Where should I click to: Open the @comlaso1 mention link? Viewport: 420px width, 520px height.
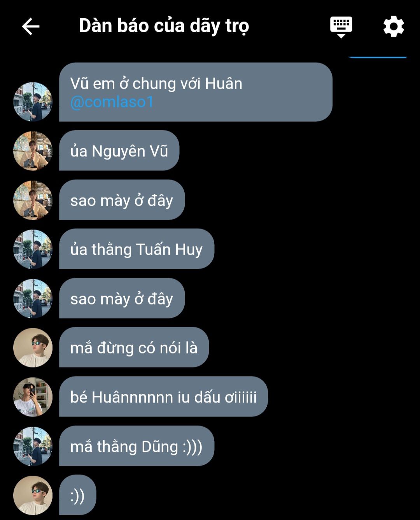[112, 102]
